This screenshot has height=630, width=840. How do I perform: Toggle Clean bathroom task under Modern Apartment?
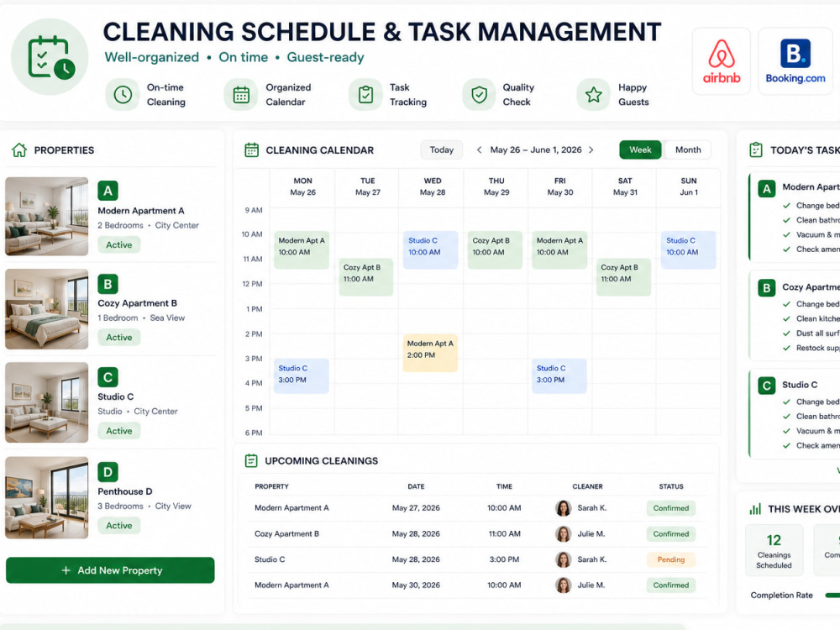(x=786, y=220)
